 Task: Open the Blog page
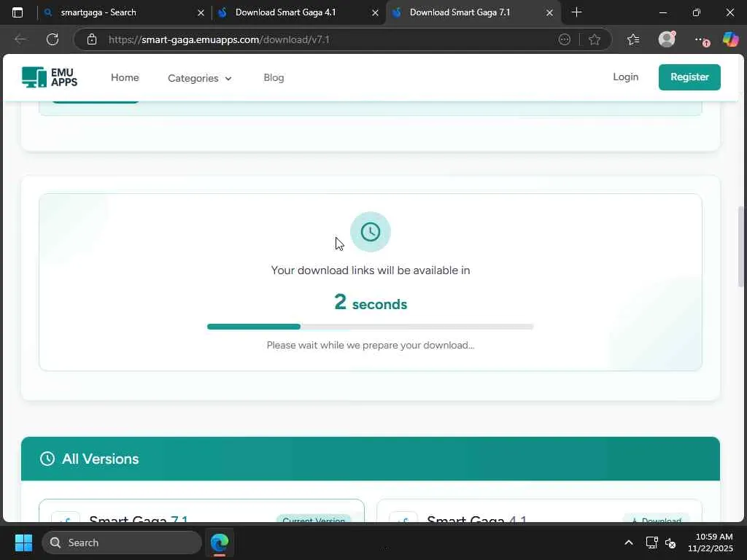pos(274,77)
